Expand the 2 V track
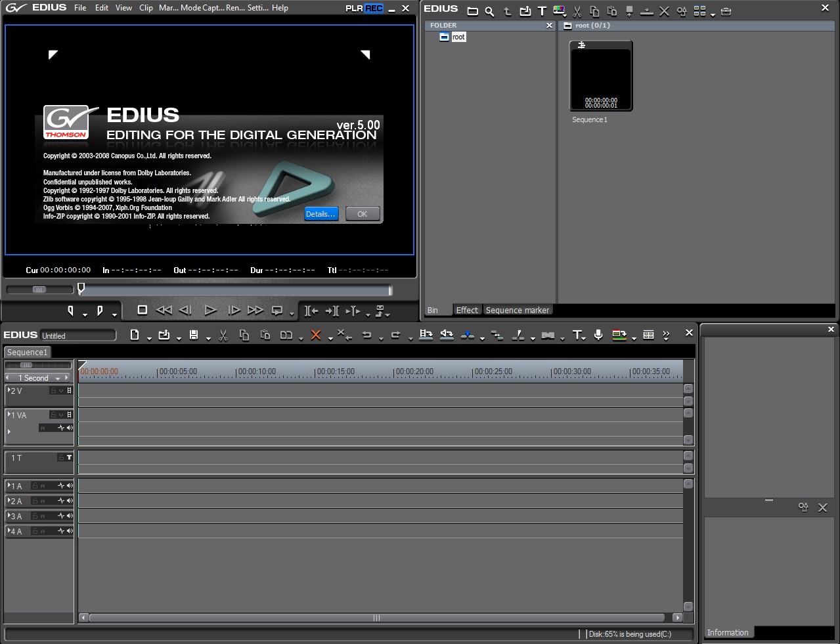840x644 pixels. (9, 390)
